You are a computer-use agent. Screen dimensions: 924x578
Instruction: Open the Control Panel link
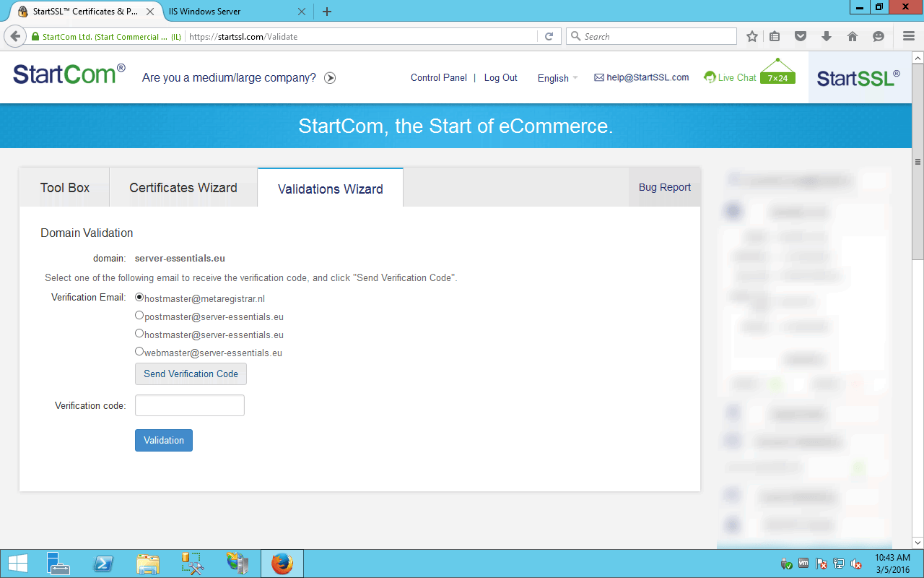click(x=439, y=77)
